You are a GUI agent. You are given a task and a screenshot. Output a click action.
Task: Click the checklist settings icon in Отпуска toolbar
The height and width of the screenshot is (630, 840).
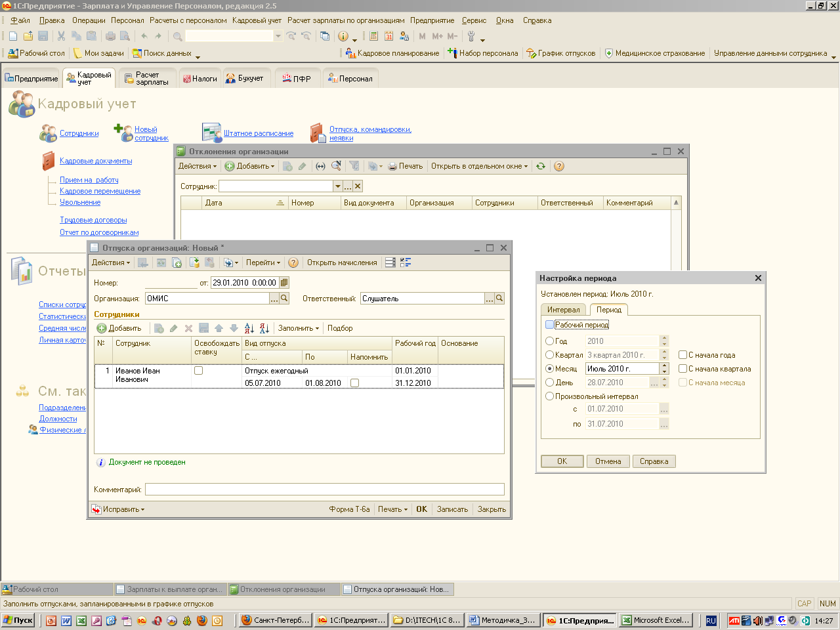(x=406, y=262)
